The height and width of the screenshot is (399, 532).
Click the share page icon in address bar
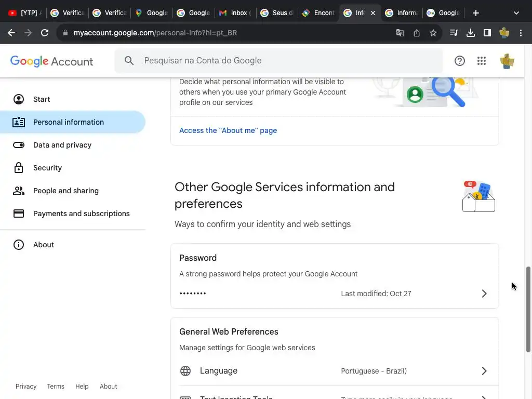pyautogui.click(x=417, y=33)
